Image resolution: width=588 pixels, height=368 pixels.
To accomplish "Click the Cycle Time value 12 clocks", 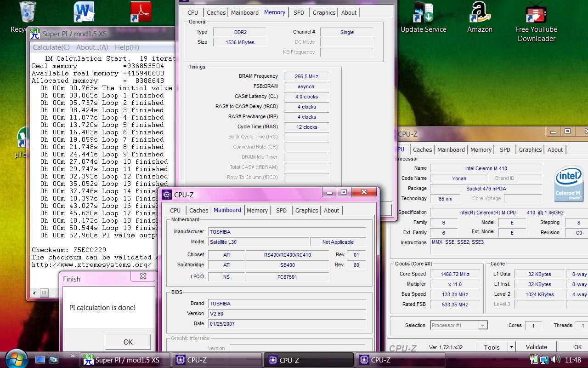I will tap(306, 127).
